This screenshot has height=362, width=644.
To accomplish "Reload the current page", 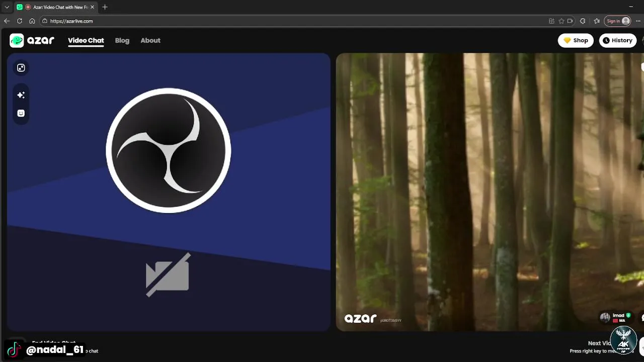I will [x=20, y=21].
